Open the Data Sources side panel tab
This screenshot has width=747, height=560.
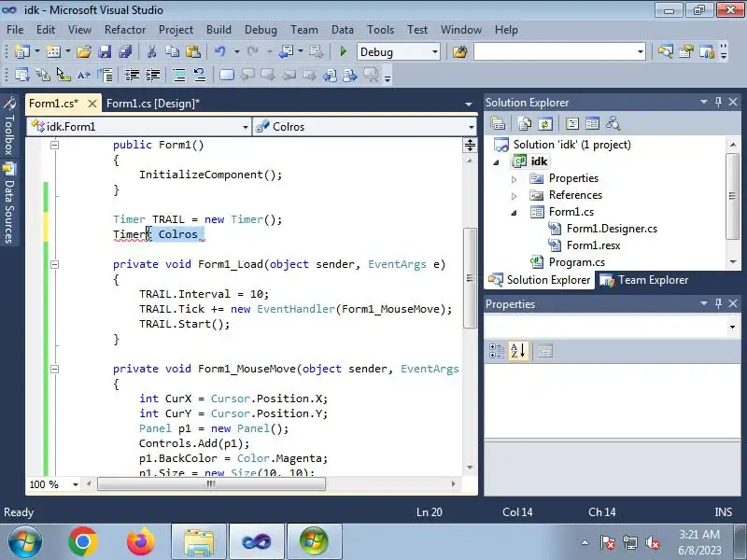pos(9,203)
